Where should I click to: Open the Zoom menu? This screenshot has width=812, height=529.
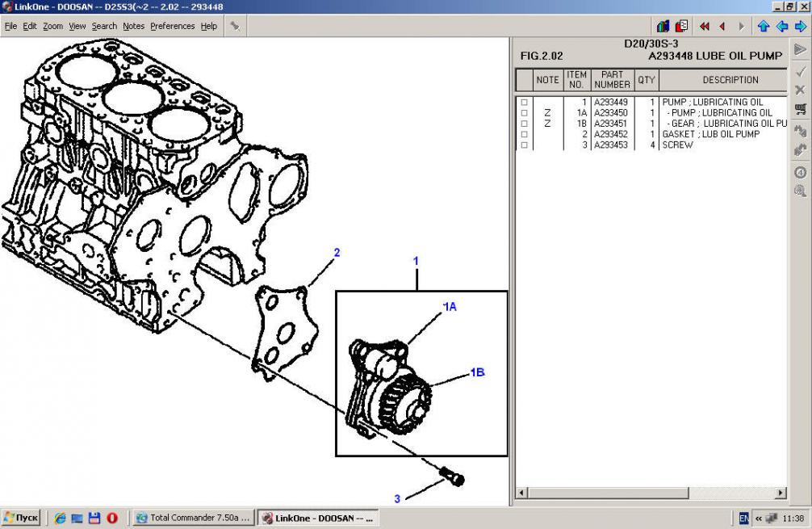52,26
